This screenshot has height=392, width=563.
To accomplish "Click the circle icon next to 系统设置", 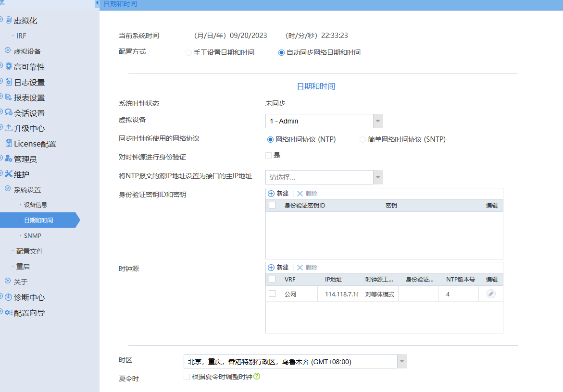I will pyautogui.click(x=8, y=188).
